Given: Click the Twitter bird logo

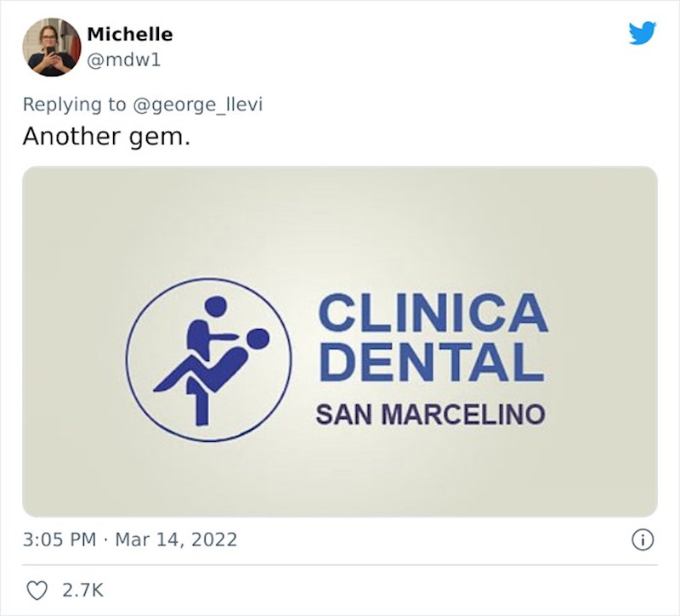Looking at the screenshot, I should point(642,33).
